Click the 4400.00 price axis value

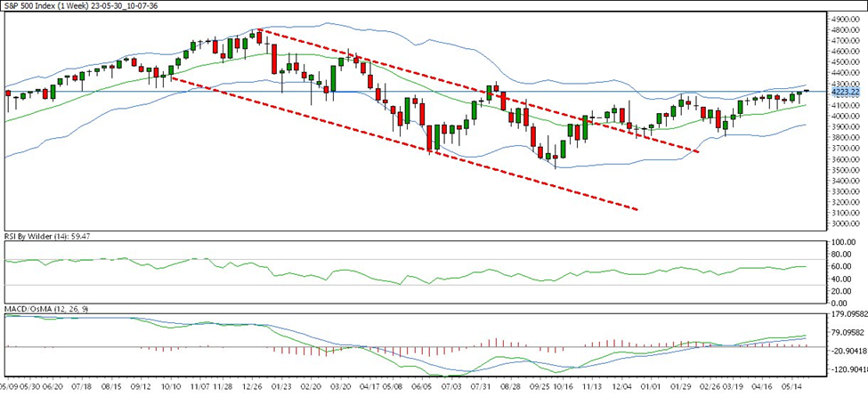(846, 73)
